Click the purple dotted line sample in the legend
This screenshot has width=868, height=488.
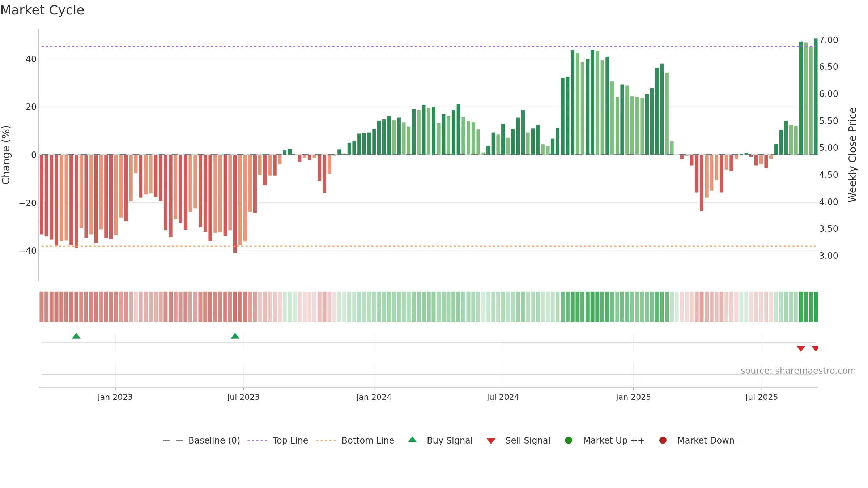pyautogui.click(x=257, y=440)
